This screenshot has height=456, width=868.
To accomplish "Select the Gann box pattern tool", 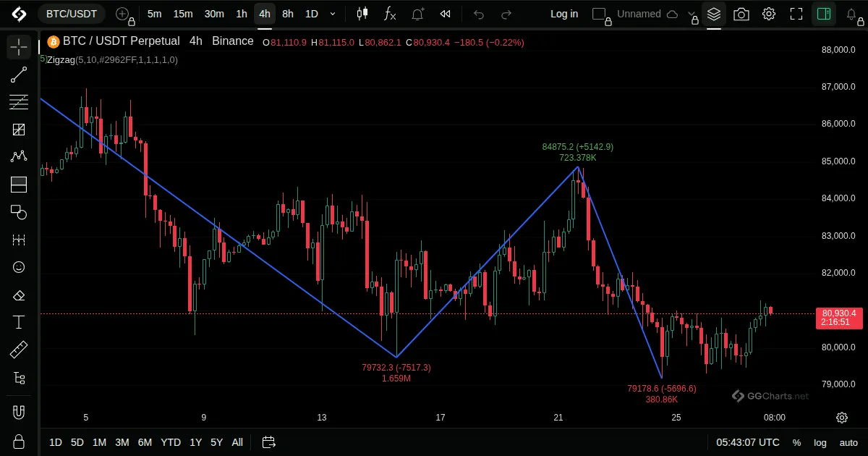I will [x=19, y=130].
